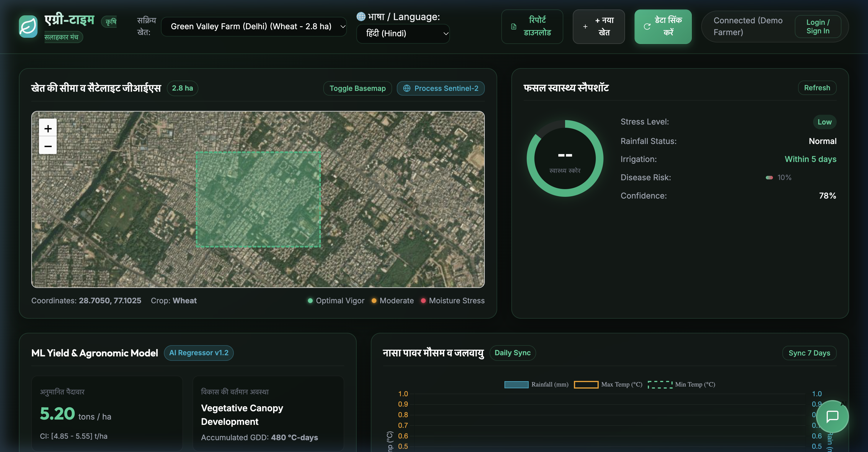
Task: Click the green leaf app logo
Action: pyautogui.click(x=28, y=27)
